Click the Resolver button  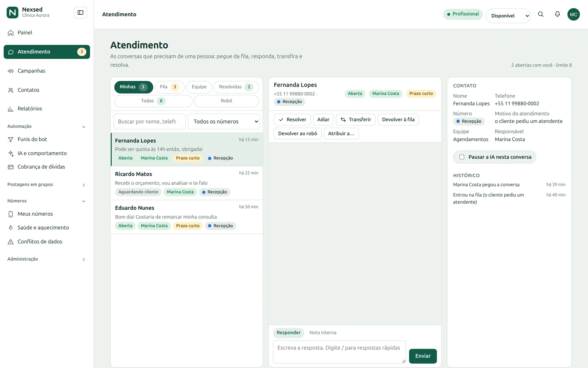[293, 120]
